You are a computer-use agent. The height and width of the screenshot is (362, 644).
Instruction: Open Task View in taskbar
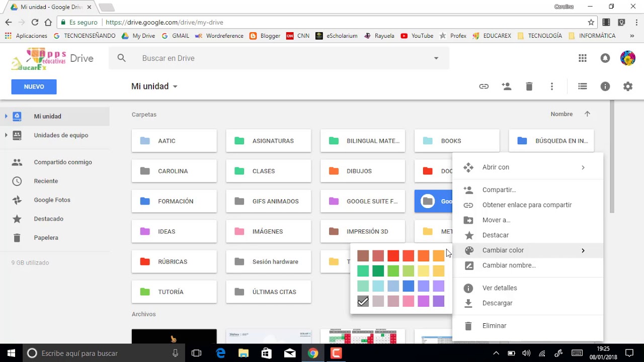(197, 353)
